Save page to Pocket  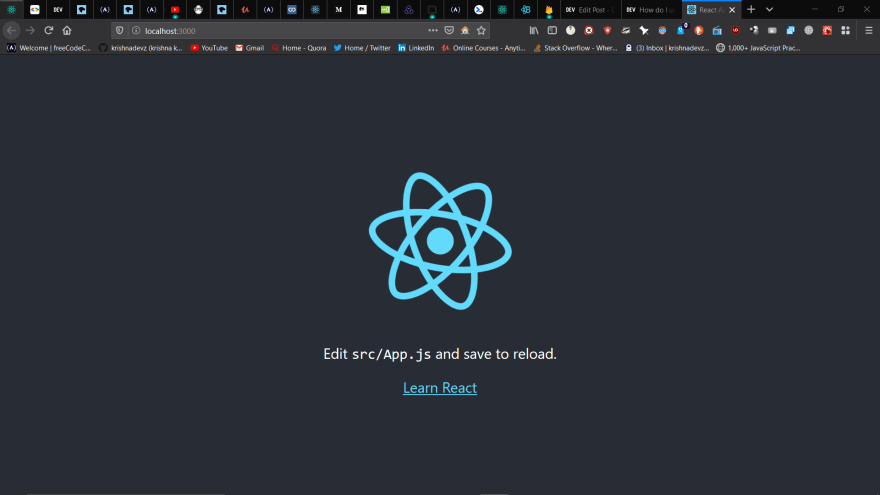pos(449,31)
